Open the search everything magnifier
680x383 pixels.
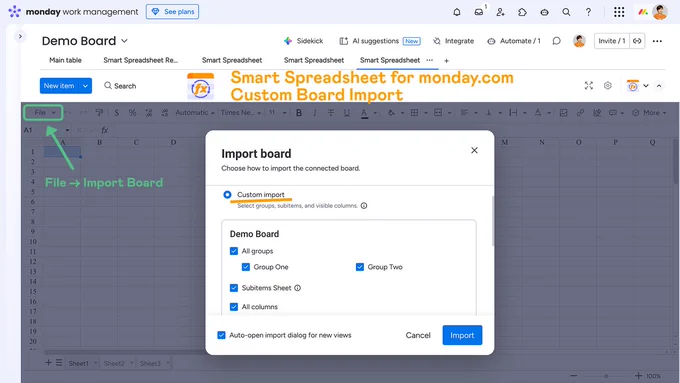tap(566, 12)
